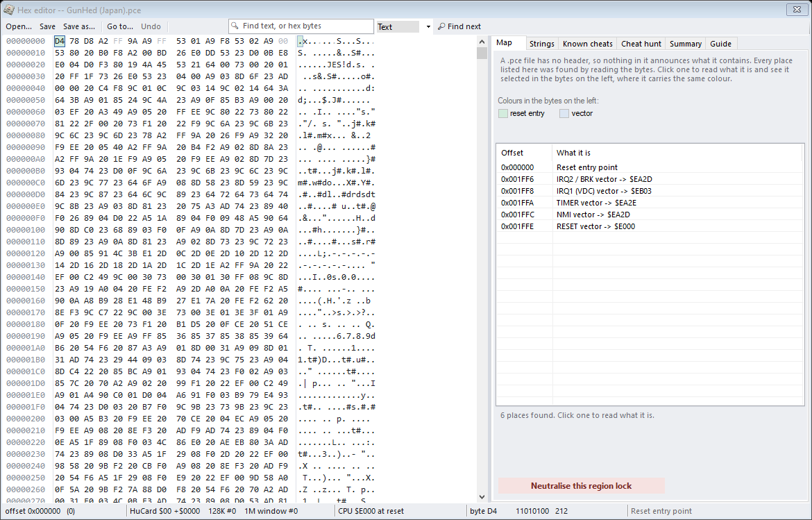Click Go to... in the toolbar
The height and width of the screenshot is (520, 812).
pos(119,26)
